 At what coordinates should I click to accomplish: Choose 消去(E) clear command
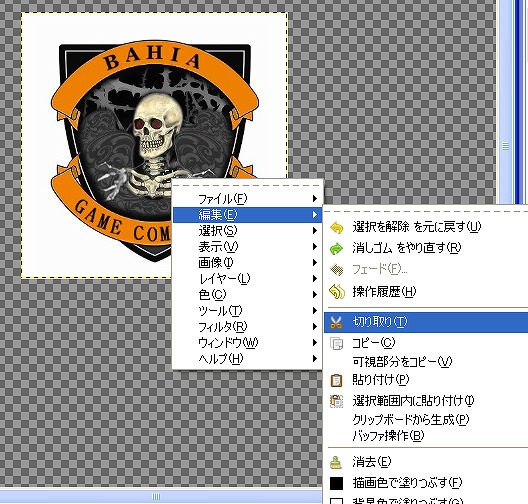426,462
